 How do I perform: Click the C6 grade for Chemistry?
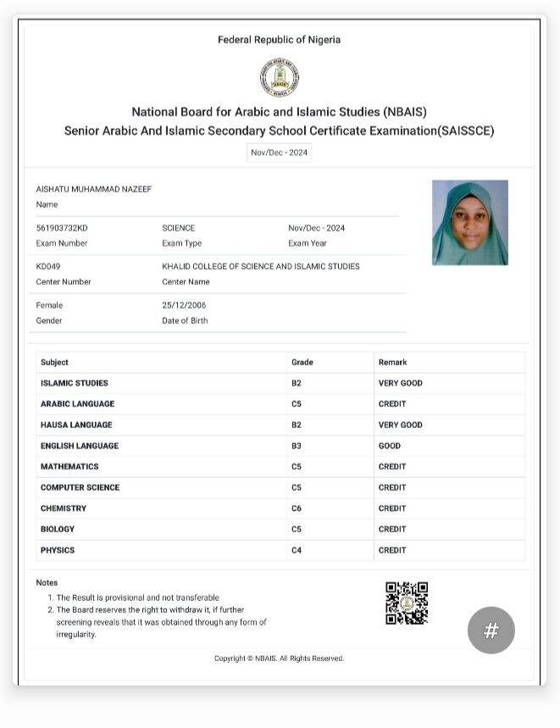(x=297, y=508)
